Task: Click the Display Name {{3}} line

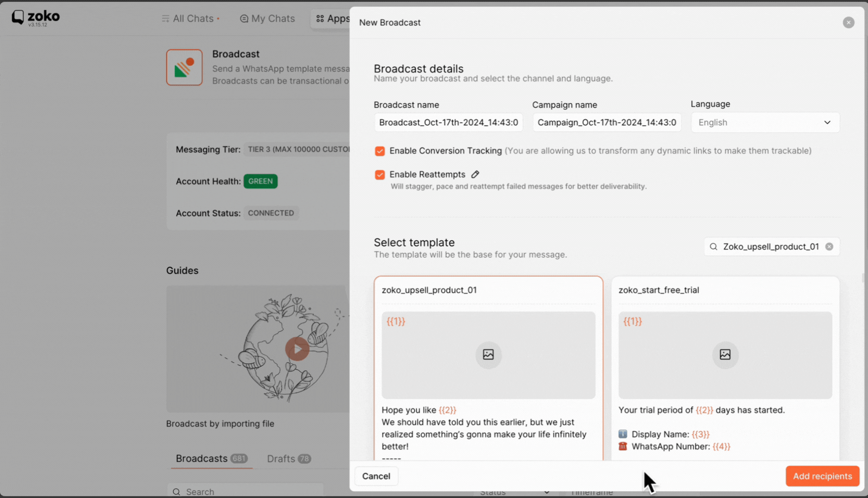Action: [x=664, y=434]
